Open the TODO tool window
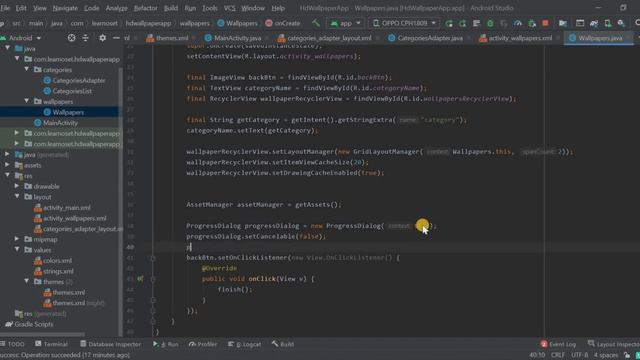Image resolution: width=640 pixels, height=360 pixels. 12,344
